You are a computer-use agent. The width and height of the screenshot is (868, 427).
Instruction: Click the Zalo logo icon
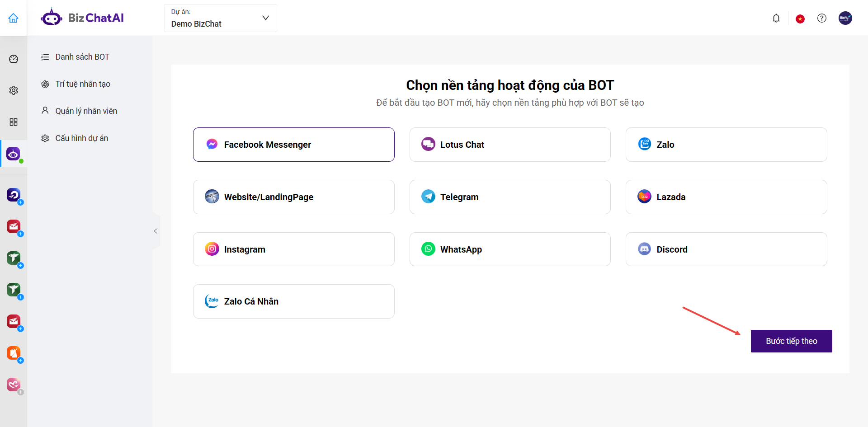pyautogui.click(x=645, y=144)
